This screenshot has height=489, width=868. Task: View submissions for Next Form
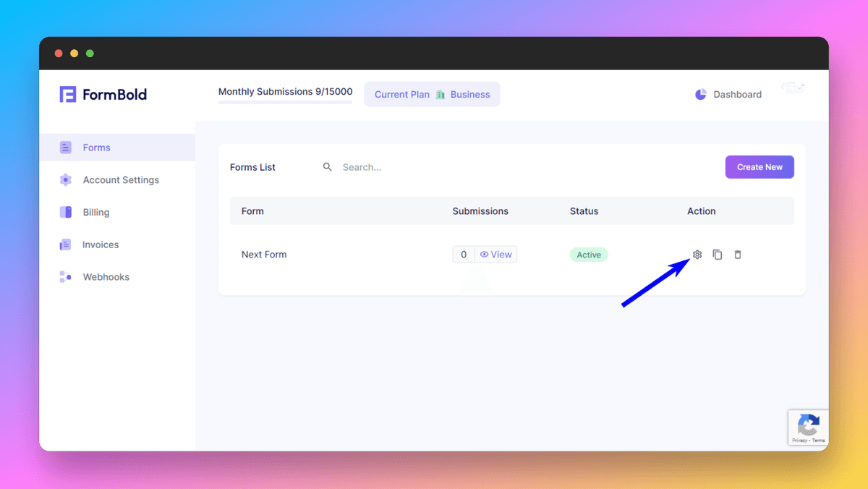pyautogui.click(x=496, y=255)
